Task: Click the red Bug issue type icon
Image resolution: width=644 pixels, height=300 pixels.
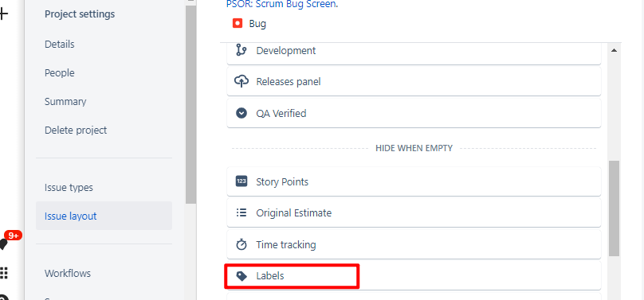Action: (x=237, y=23)
